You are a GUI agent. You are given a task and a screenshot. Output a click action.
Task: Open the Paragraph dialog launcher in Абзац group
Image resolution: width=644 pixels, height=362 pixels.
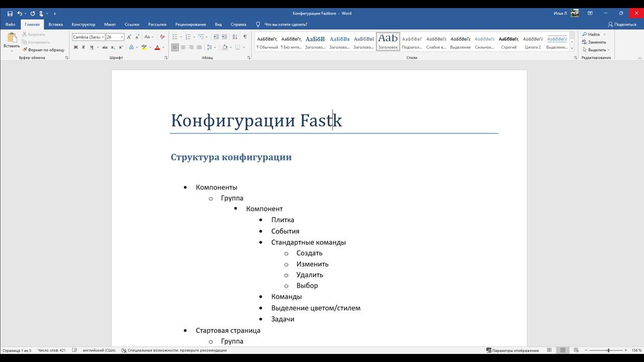click(249, 58)
